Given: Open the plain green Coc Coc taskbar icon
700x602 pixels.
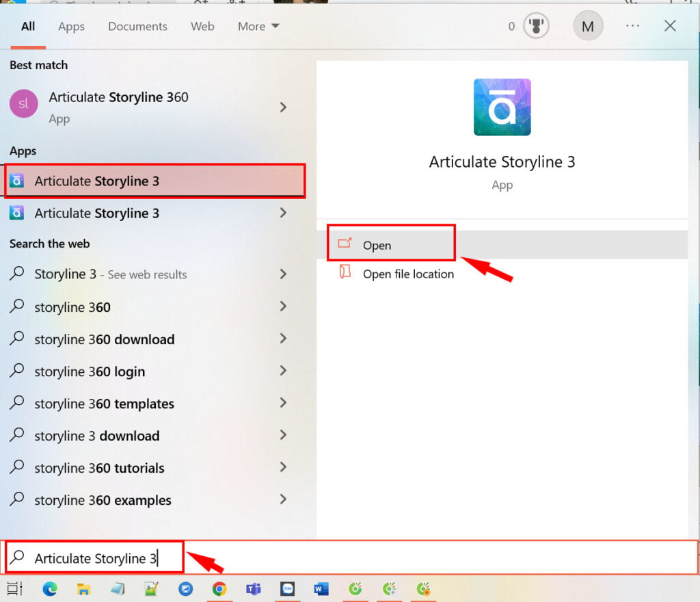Looking at the screenshot, I should (x=355, y=589).
